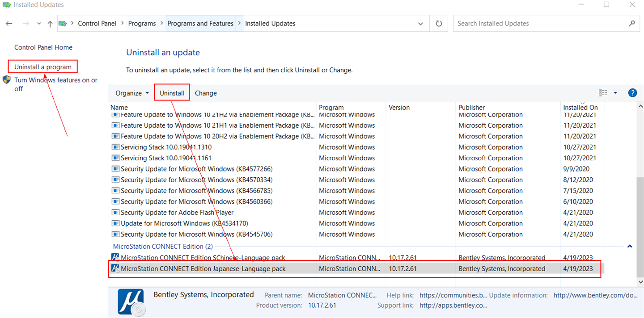This screenshot has height=318, width=644.
Task: Click the Uninstall toolbar button
Action: tap(172, 93)
